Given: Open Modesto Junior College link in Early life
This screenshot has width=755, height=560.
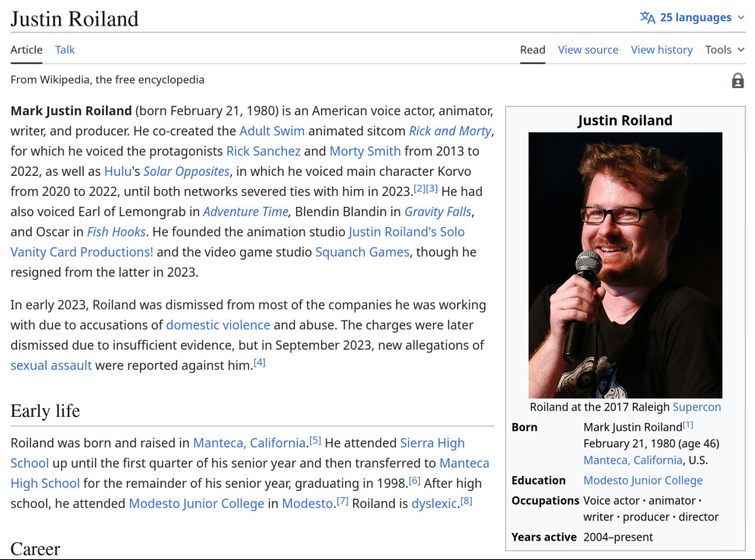Looking at the screenshot, I should (197, 504).
